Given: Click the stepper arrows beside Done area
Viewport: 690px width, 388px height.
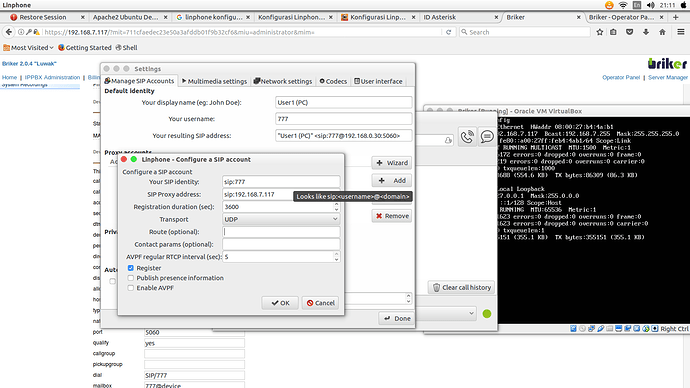Looking at the screenshot, I should tap(408, 298).
